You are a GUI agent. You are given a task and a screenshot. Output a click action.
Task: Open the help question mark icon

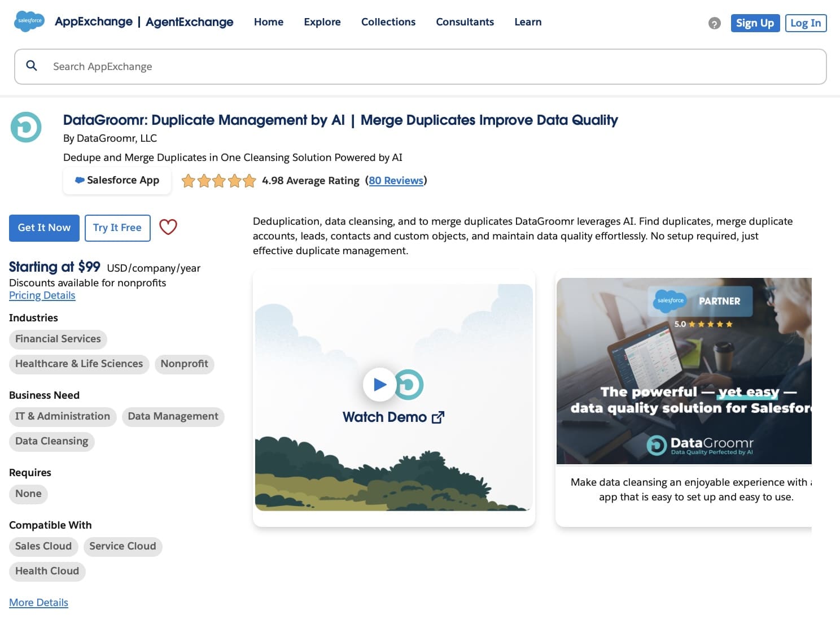coord(714,23)
